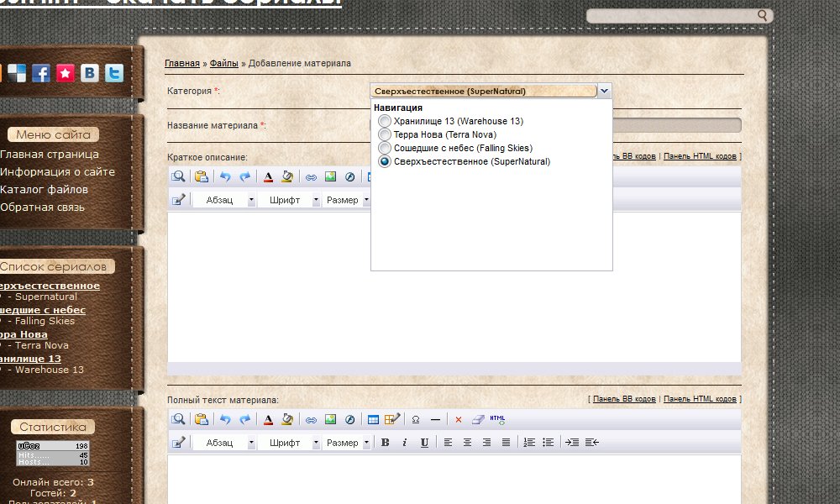Insert a table in the full text editor
The image size is (840, 504).
tap(373, 419)
